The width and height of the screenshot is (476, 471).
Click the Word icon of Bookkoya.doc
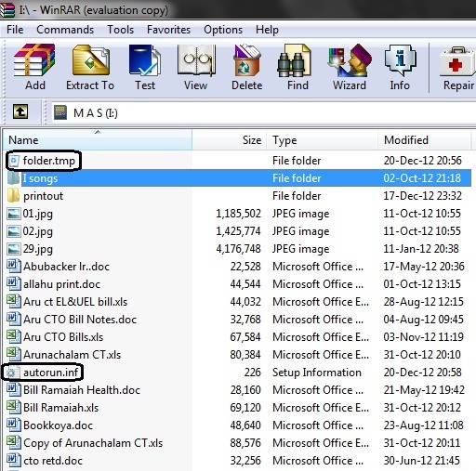(14, 425)
